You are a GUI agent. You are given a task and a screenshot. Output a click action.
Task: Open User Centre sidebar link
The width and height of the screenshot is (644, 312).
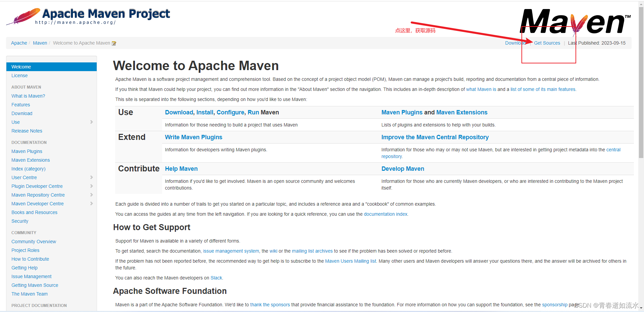pyautogui.click(x=24, y=177)
